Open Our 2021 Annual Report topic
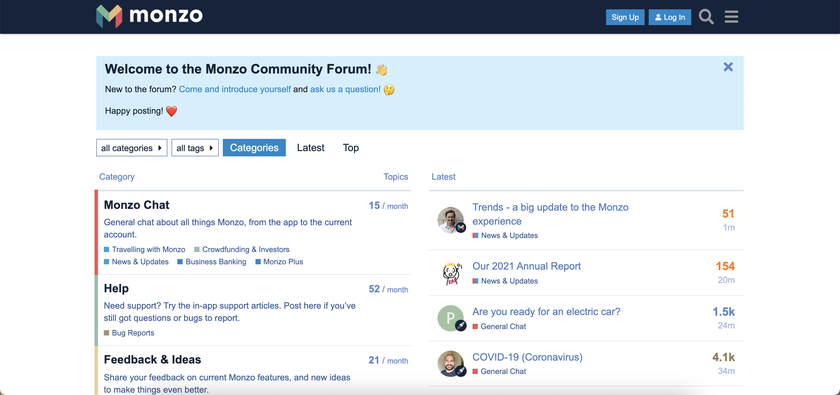840x395 pixels. coord(527,266)
